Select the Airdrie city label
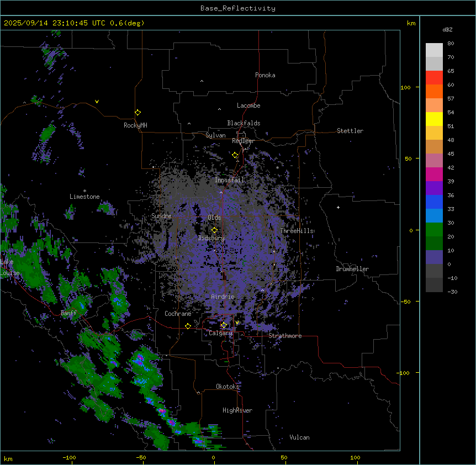The image size is (476, 465). point(223,297)
